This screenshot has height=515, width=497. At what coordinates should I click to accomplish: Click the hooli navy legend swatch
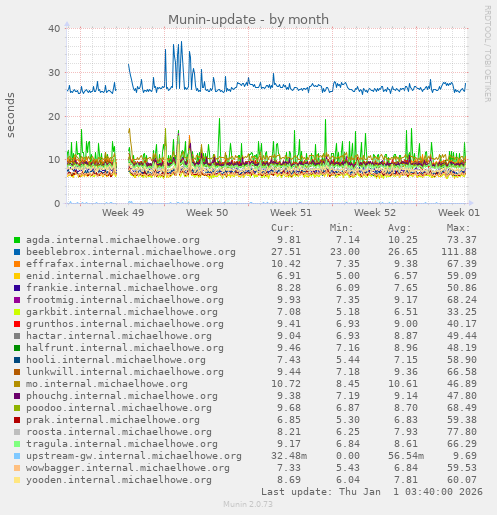[17, 360]
